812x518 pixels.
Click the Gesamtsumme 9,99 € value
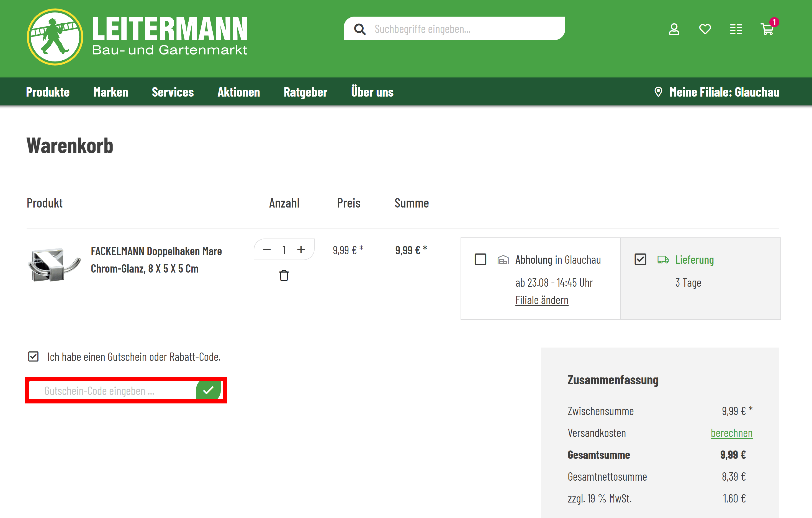click(x=733, y=455)
